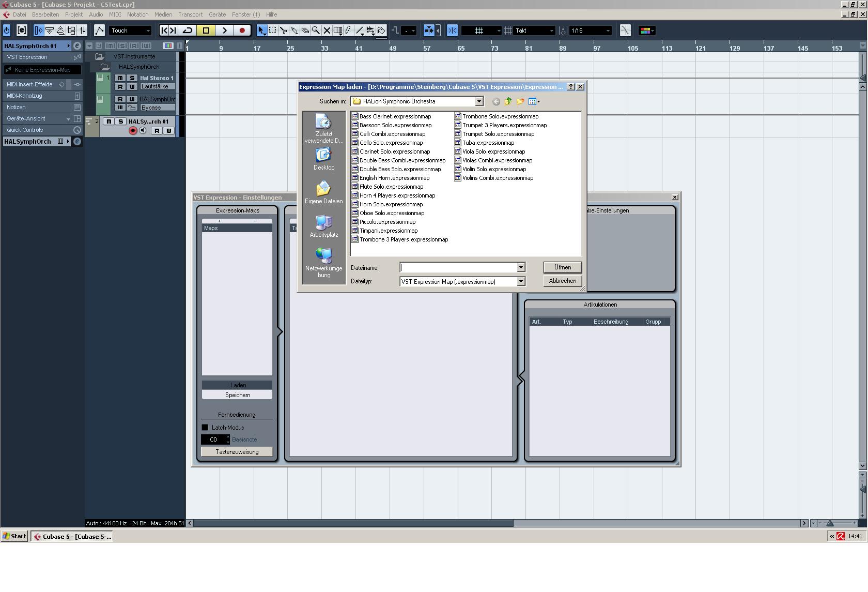Viewport: 868px width, 592px height.
Task: Open the MIDI menu
Action: point(115,14)
